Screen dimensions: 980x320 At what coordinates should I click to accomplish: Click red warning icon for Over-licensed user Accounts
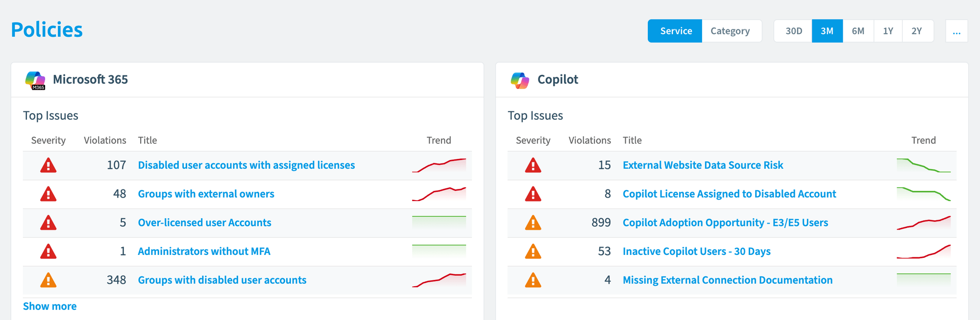point(48,223)
